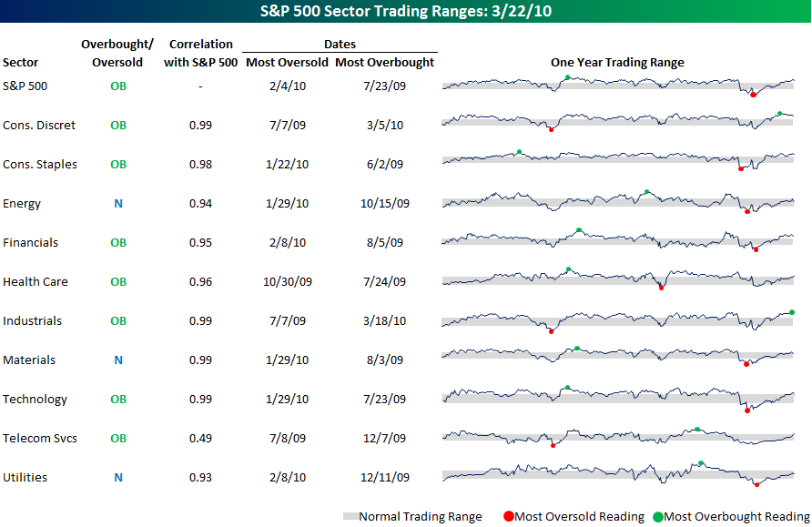Click the Most Overbought column header
The width and height of the screenshot is (812, 527).
click(385, 63)
